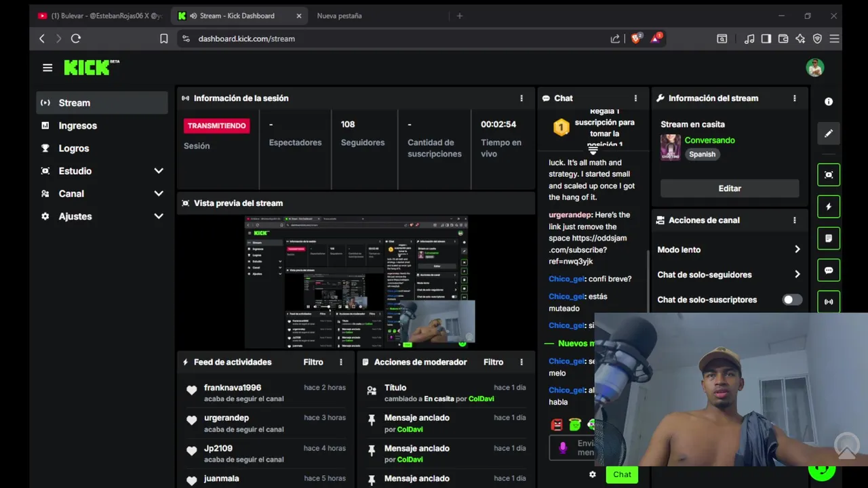Click the preview frame icon in right sidebar

pos(829,175)
